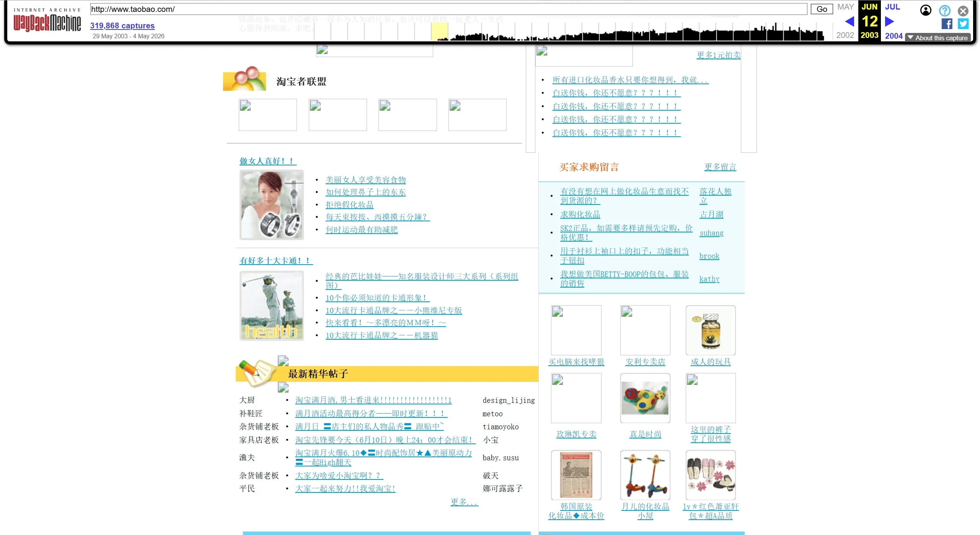Click the colorful toy thumbnail above 真是时尚
Image resolution: width=980 pixels, height=535 pixels.
[645, 398]
